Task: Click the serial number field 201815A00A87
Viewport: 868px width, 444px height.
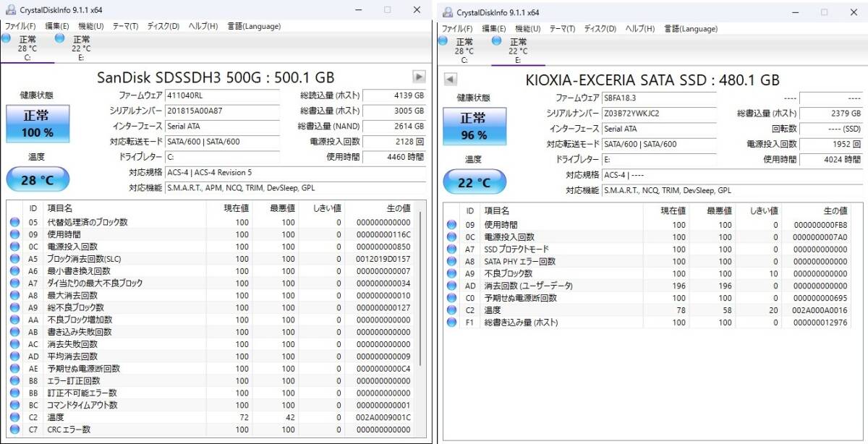Action: [221, 111]
